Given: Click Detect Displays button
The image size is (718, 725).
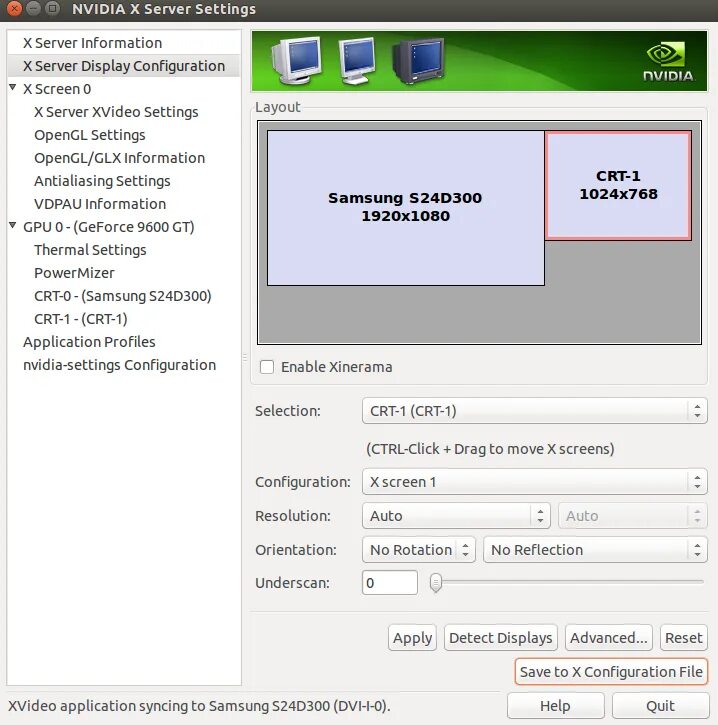Looking at the screenshot, I should (501, 638).
